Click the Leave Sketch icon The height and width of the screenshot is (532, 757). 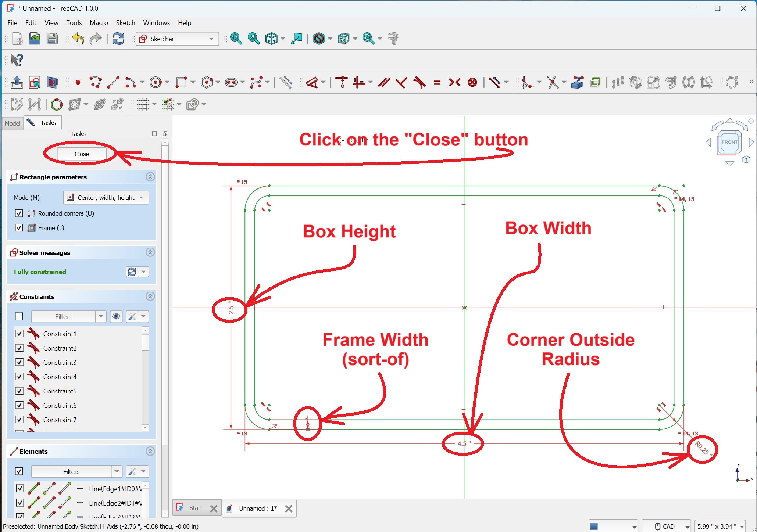pos(17,82)
